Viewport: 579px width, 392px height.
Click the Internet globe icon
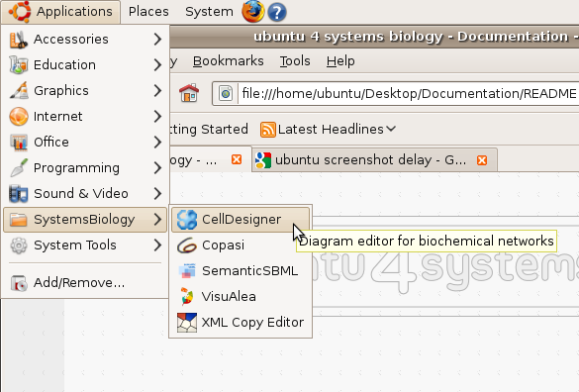[x=19, y=117]
